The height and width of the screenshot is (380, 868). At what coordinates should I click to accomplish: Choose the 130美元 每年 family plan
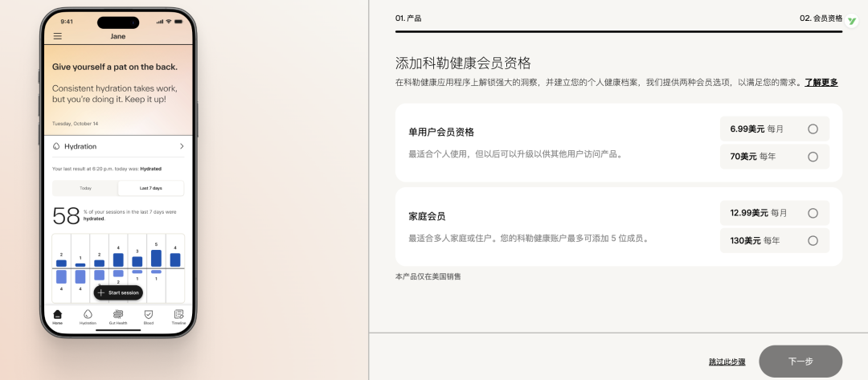point(813,240)
